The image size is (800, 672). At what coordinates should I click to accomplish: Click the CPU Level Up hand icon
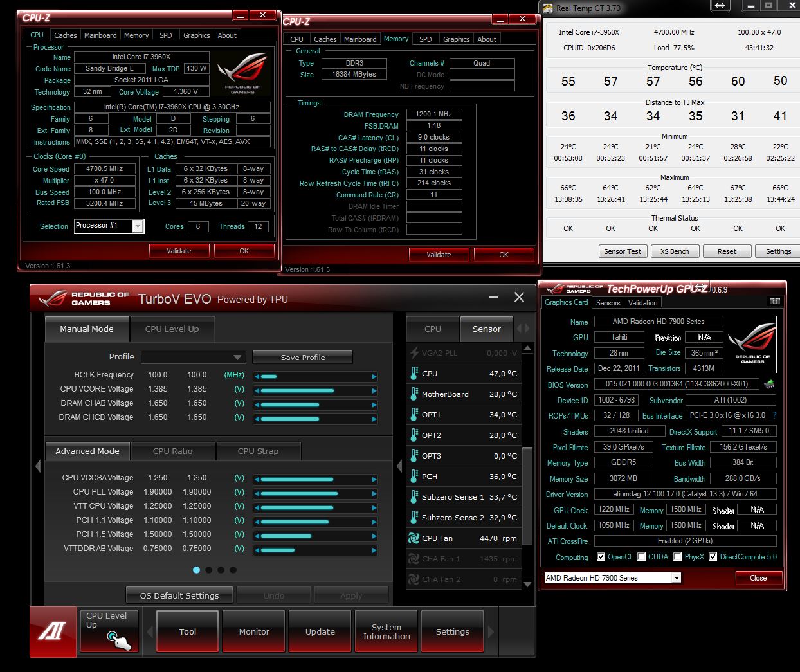tap(119, 640)
